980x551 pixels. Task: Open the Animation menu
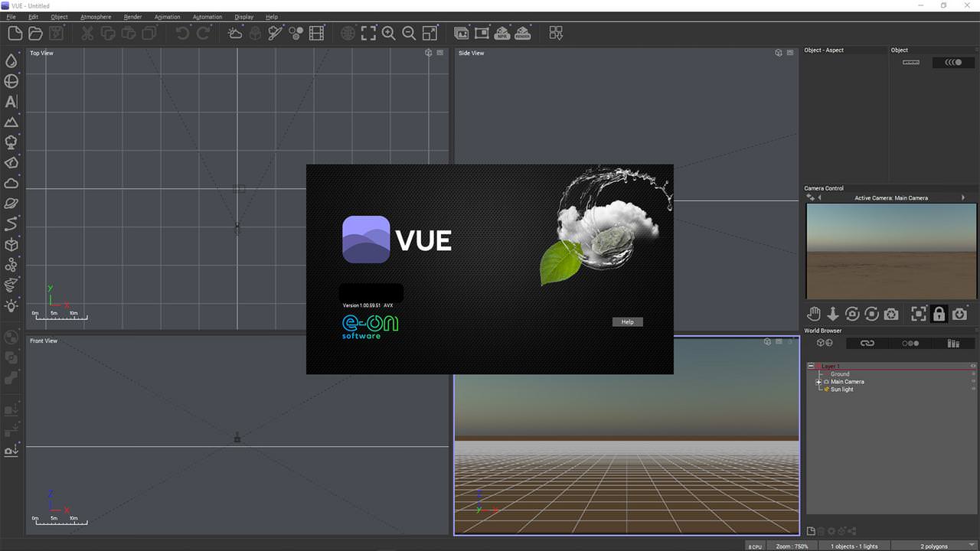(168, 17)
